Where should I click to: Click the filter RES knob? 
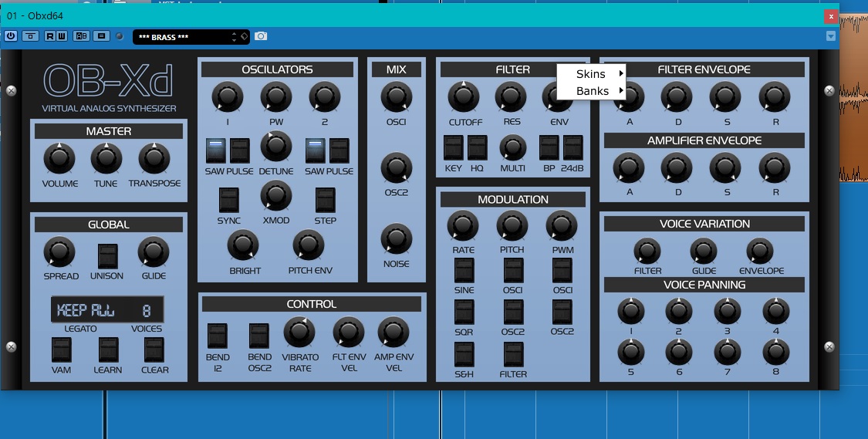pos(511,97)
